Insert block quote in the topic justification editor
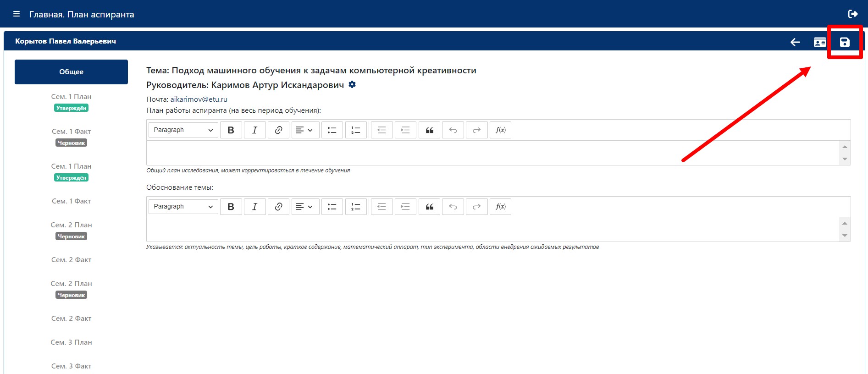Screen dimensions: 868x374 [x=429, y=207]
